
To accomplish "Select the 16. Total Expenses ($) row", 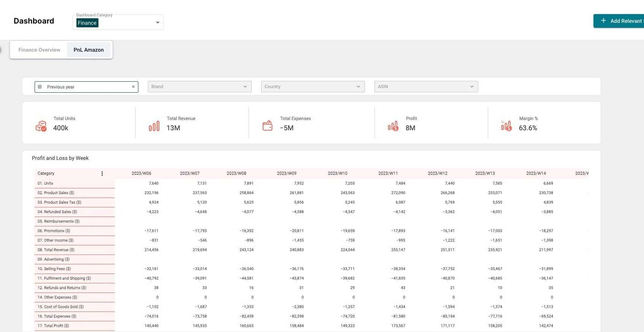I will point(75,316).
